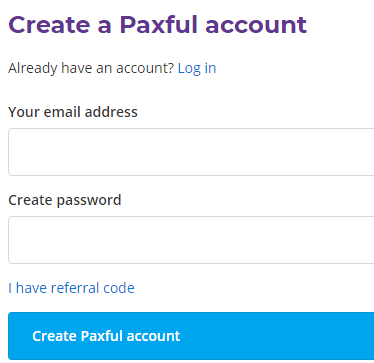Open the I have referral code link

tap(71, 288)
